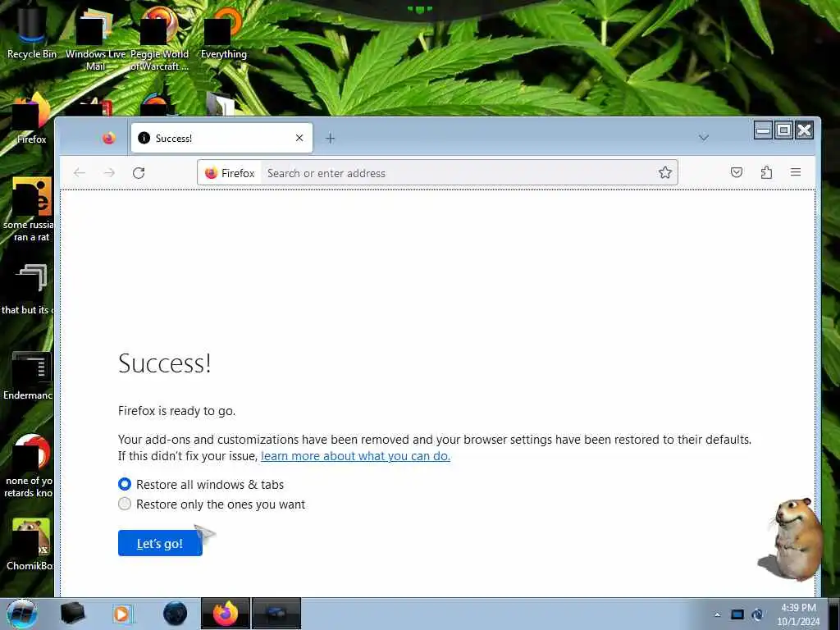Select the Success! tab
840x630 pixels.
click(x=221, y=138)
